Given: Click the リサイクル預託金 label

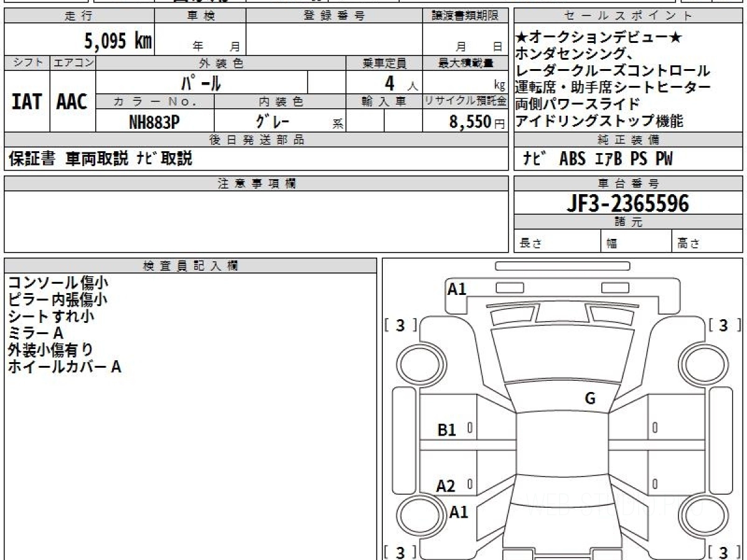Looking at the screenshot, I should click(x=465, y=101).
